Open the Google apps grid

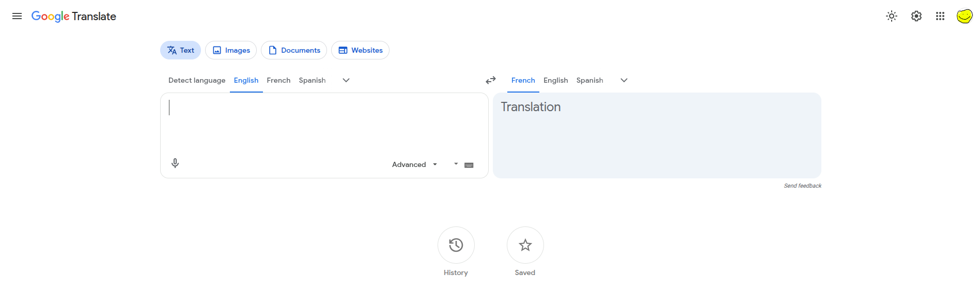click(x=940, y=16)
